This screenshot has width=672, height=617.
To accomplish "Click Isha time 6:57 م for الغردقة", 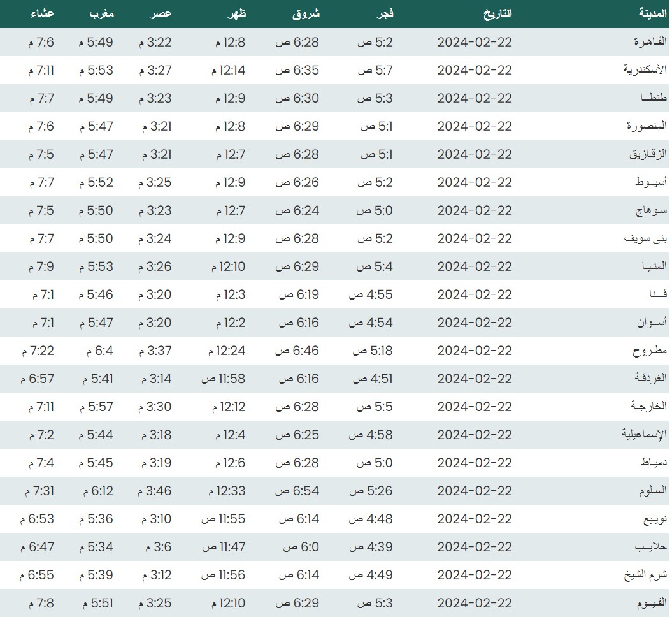I will (x=38, y=379).
